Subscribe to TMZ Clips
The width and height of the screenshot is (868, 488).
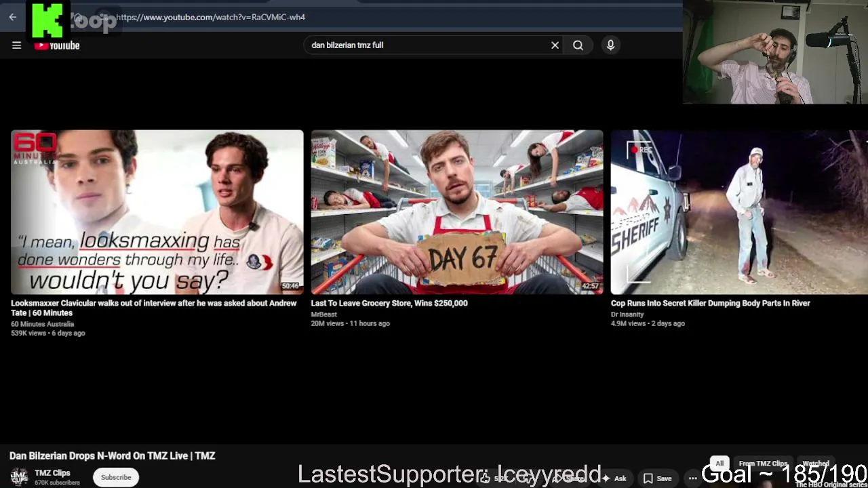pyautogui.click(x=116, y=477)
